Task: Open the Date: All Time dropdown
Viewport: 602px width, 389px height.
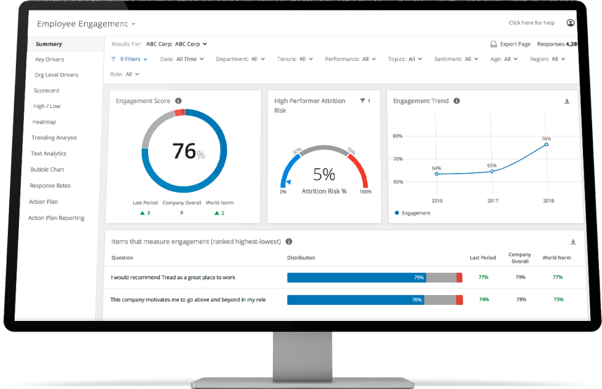Action: pyautogui.click(x=182, y=59)
